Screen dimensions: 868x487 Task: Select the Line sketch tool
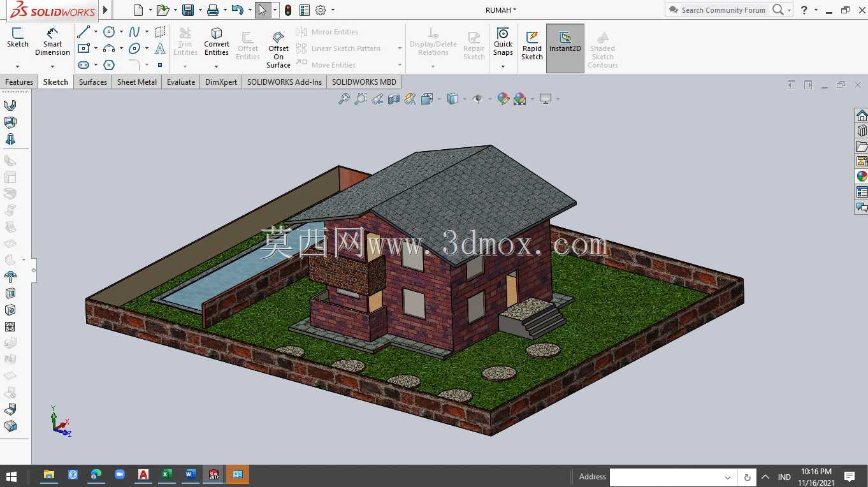click(x=83, y=32)
